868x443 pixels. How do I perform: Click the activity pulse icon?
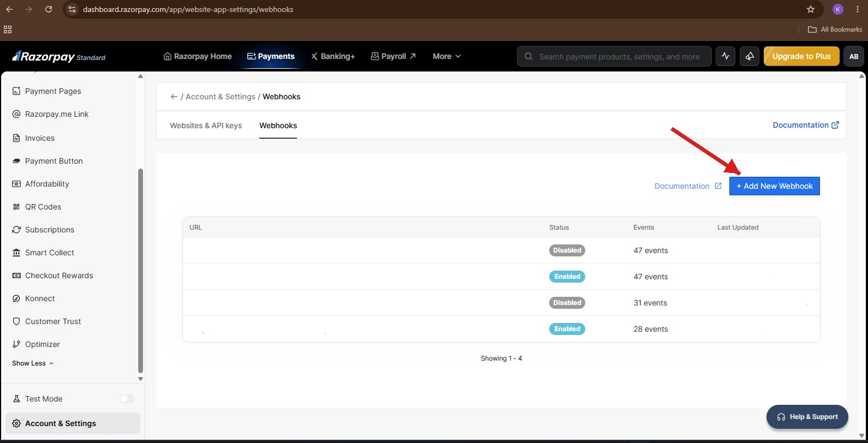pos(726,56)
